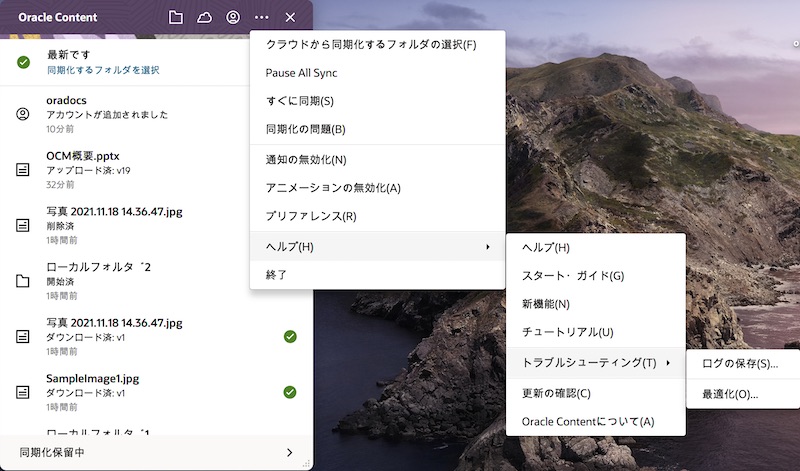Choose ログの保存(S)... from troubleshooting submenu
The height and width of the screenshot is (471, 800).
tap(743, 364)
